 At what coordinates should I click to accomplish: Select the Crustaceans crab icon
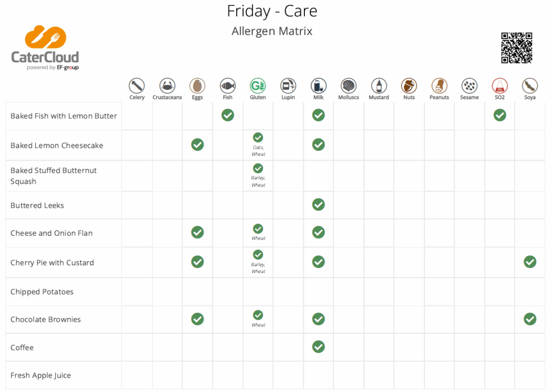167,86
